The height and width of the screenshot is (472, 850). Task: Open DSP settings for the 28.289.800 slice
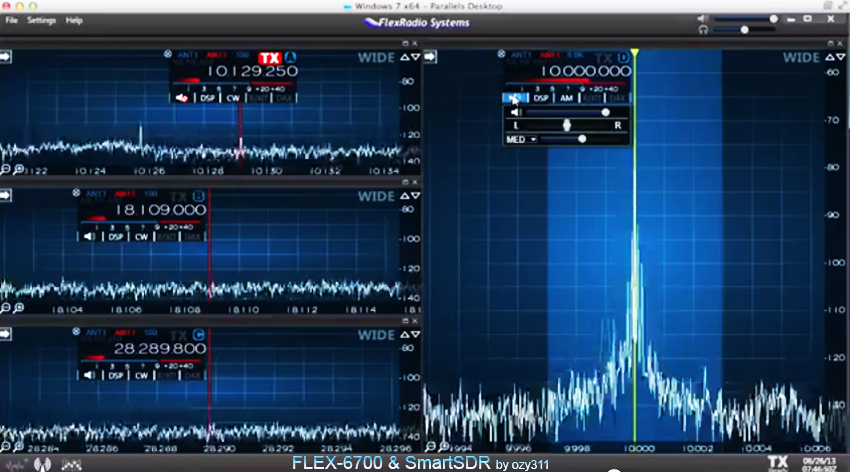coord(115,375)
